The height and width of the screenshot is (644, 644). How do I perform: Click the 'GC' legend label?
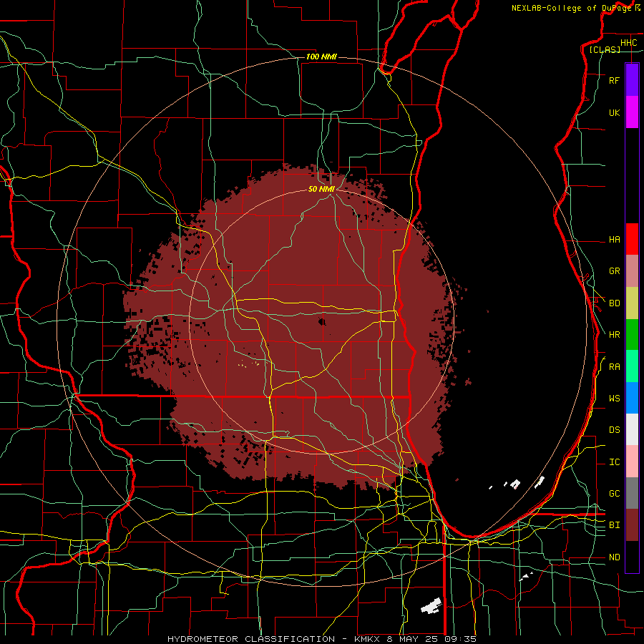coord(614,493)
